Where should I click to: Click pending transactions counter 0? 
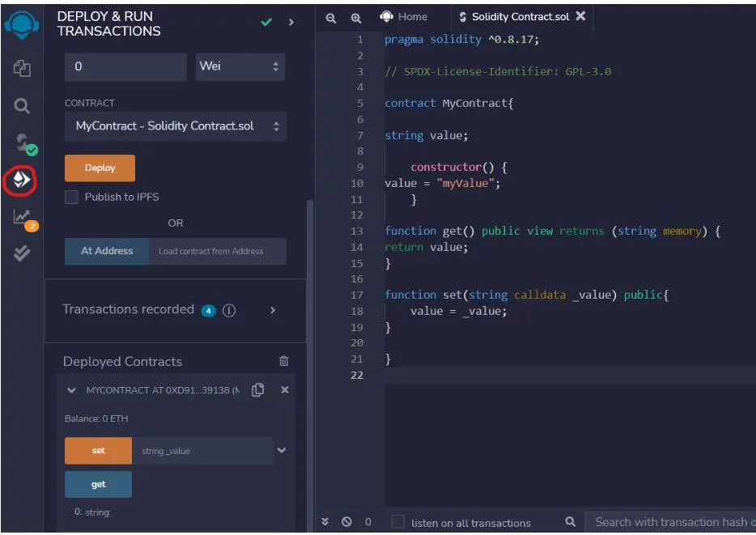368,521
